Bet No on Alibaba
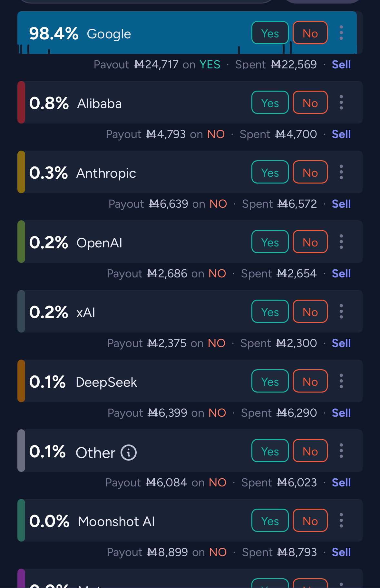This screenshot has height=588, width=380. (310, 103)
